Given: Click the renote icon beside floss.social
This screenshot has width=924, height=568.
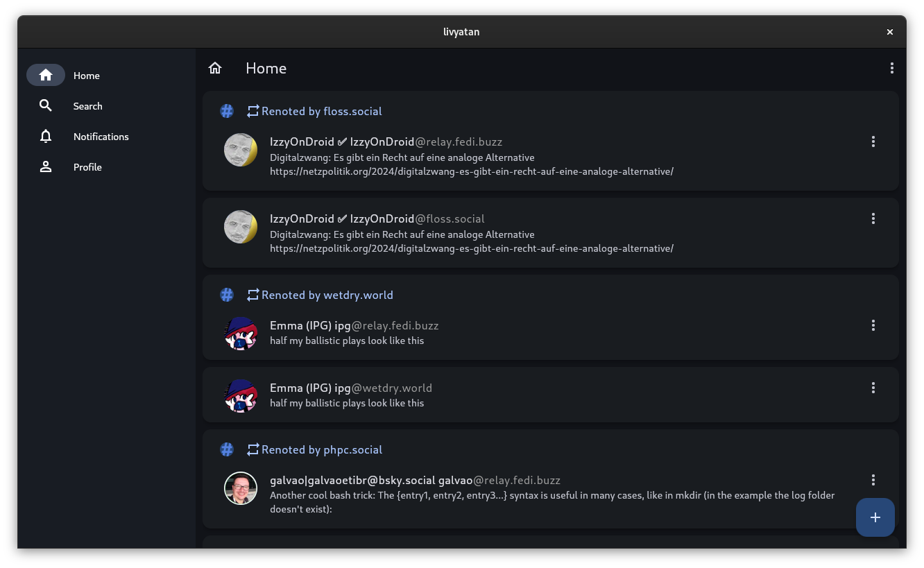Looking at the screenshot, I should tap(253, 111).
